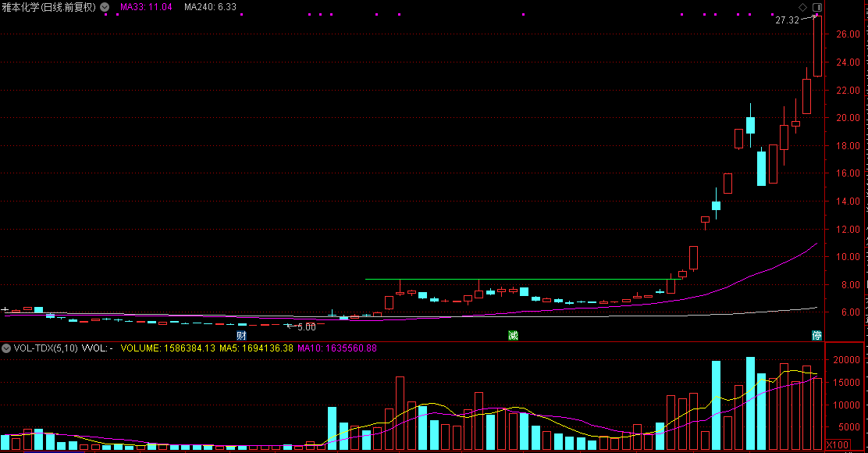Image resolution: width=868 pixels, height=453 pixels.
Task: Click the 10.00 price axis label
Action: [x=848, y=257]
